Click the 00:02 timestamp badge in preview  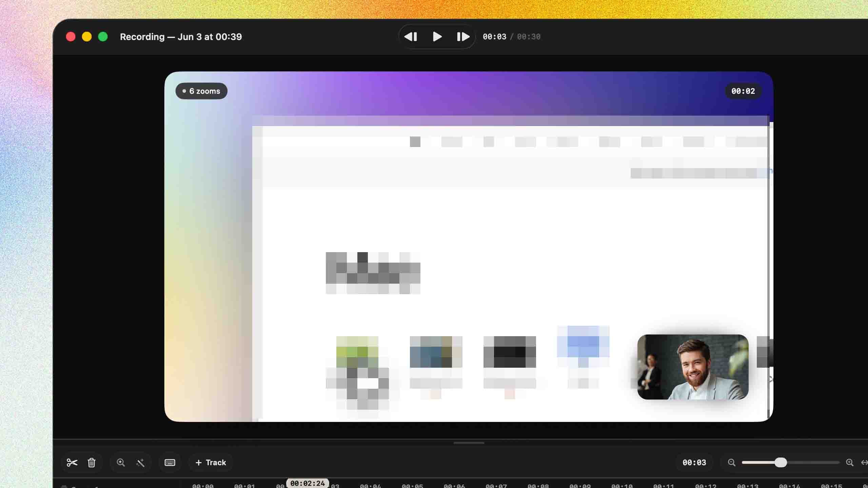[x=743, y=91]
